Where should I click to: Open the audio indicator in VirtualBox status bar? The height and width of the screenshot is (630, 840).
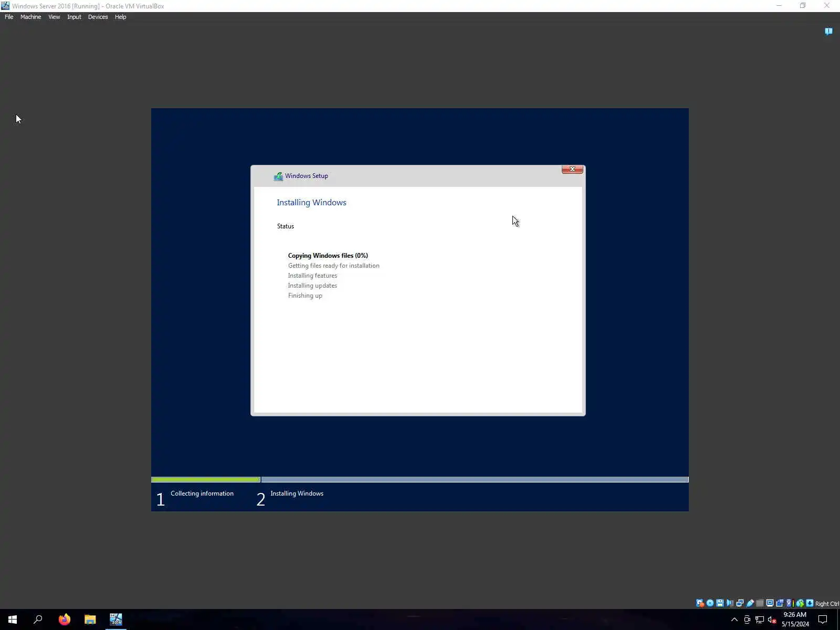(730, 603)
